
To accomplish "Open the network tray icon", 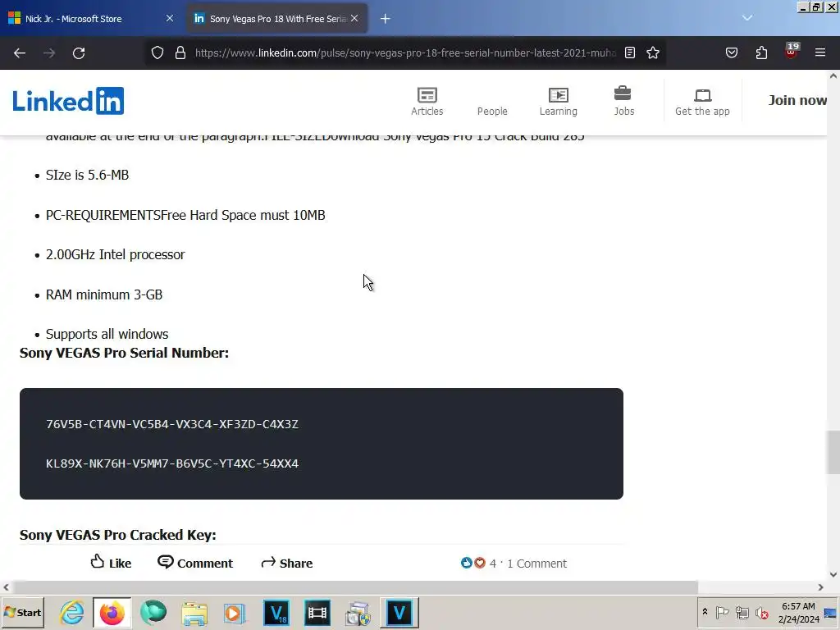I will (742, 612).
